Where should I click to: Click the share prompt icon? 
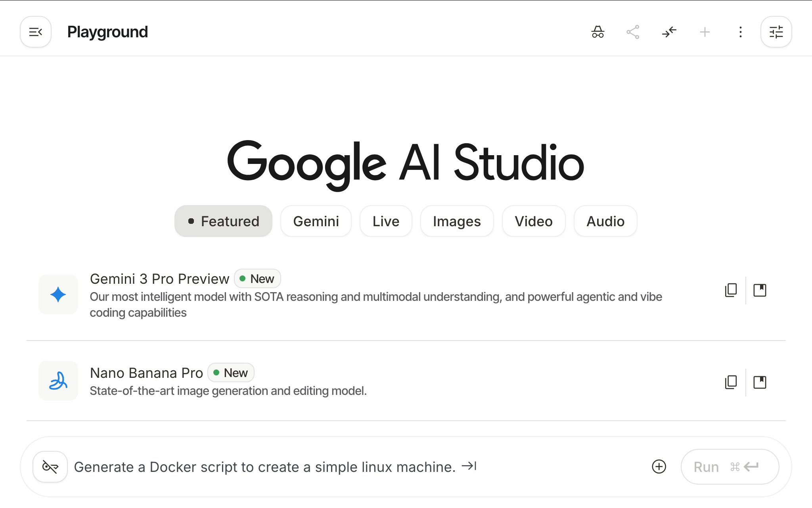(x=633, y=32)
